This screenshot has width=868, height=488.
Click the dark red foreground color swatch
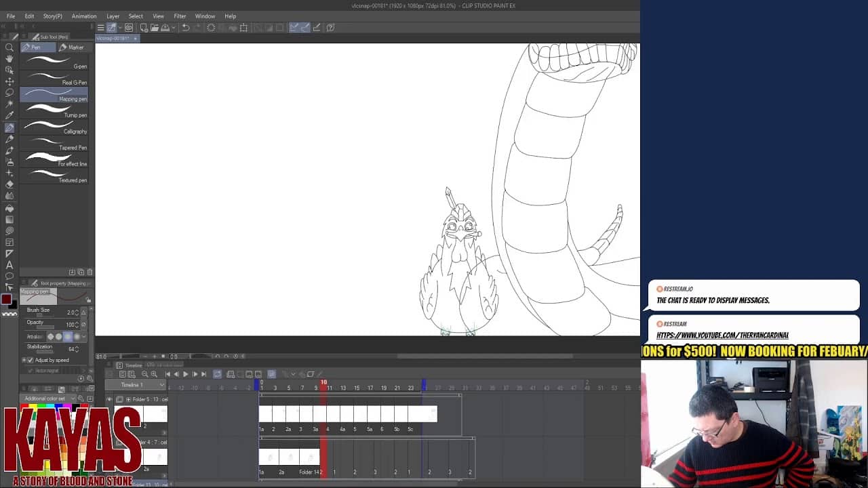(6, 300)
